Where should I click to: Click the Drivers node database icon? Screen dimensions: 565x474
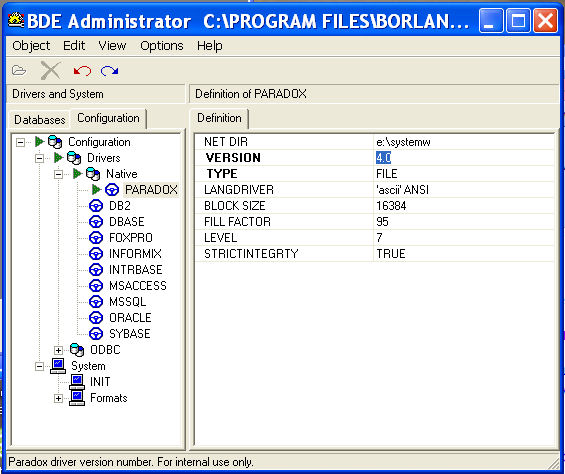pyautogui.click(x=74, y=158)
